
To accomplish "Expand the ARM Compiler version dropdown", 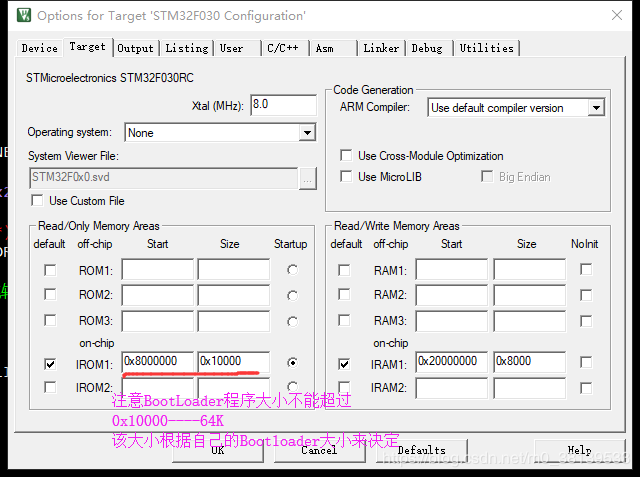I will 596,108.
